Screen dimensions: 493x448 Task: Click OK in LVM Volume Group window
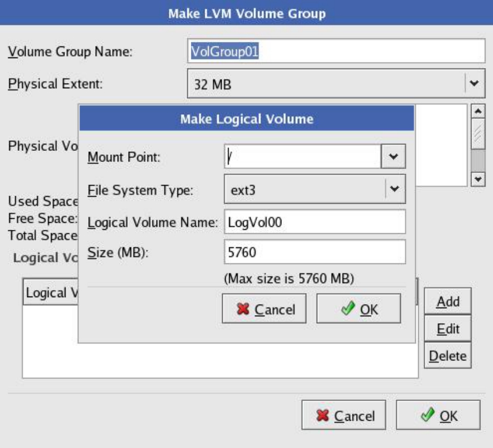(438, 416)
